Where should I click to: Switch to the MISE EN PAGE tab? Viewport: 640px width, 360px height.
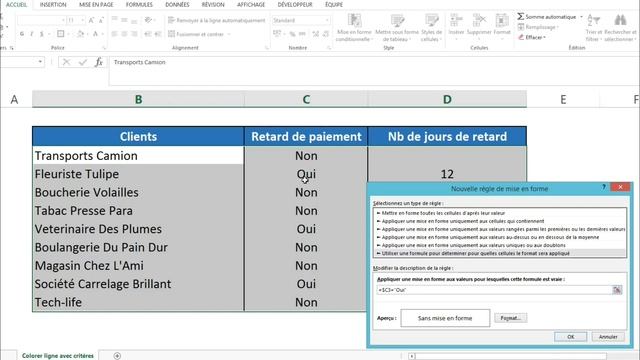(96, 4)
